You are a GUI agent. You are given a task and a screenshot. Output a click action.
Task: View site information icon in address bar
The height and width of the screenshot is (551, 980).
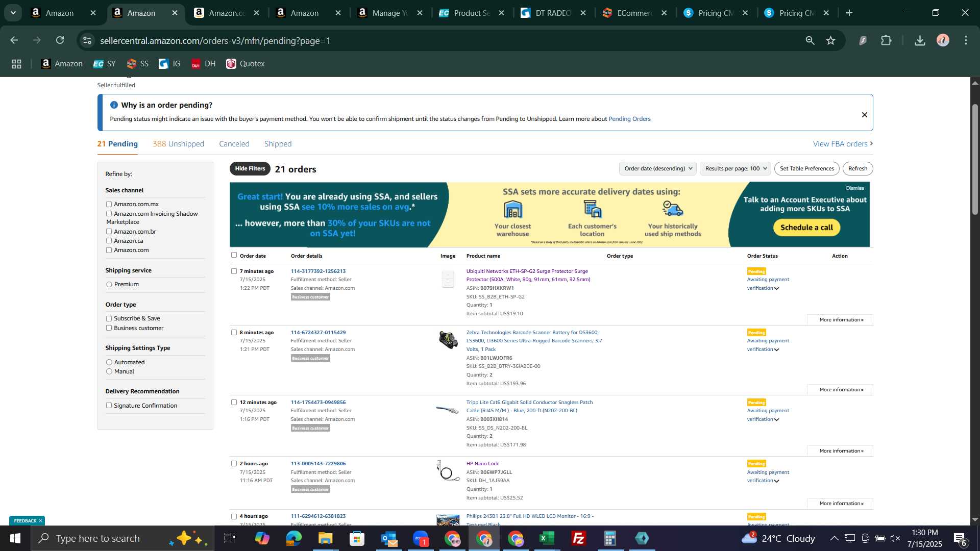(87, 40)
